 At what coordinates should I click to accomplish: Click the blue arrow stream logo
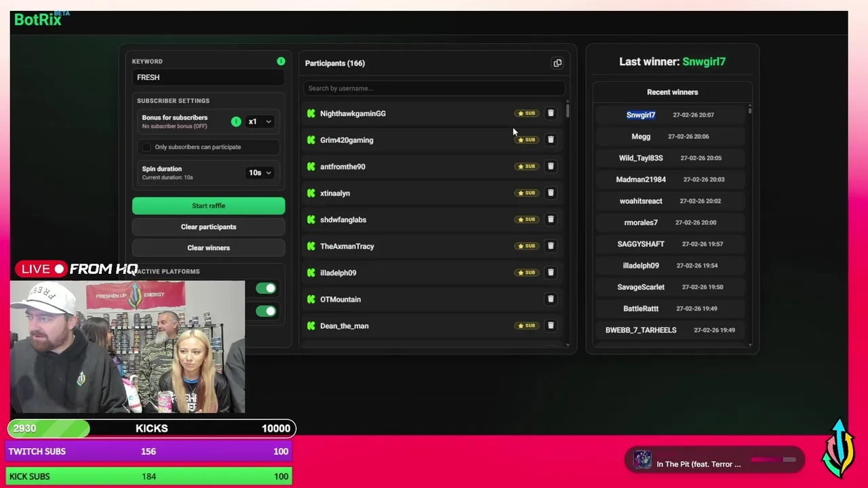838,449
